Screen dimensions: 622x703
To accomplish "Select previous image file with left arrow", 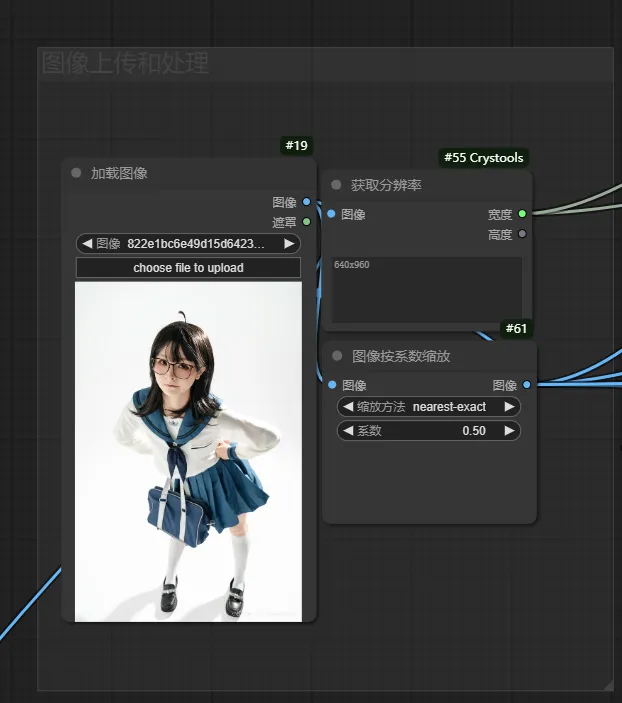I will click(x=87, y=243).
